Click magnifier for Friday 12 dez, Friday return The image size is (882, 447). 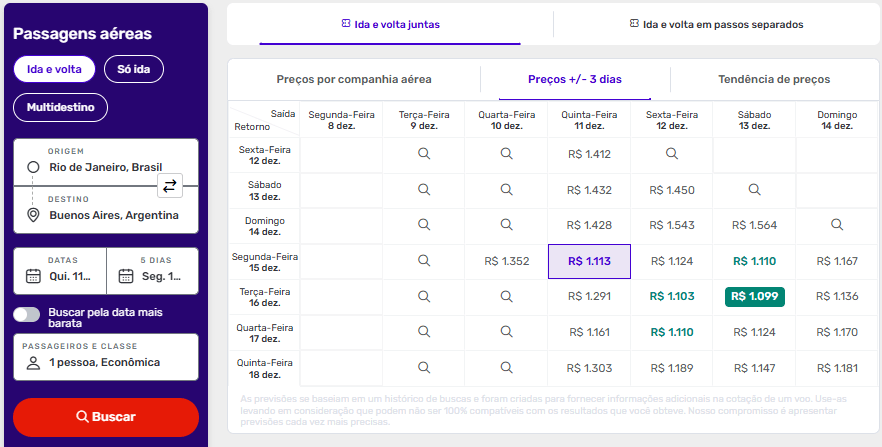point(672,154)
